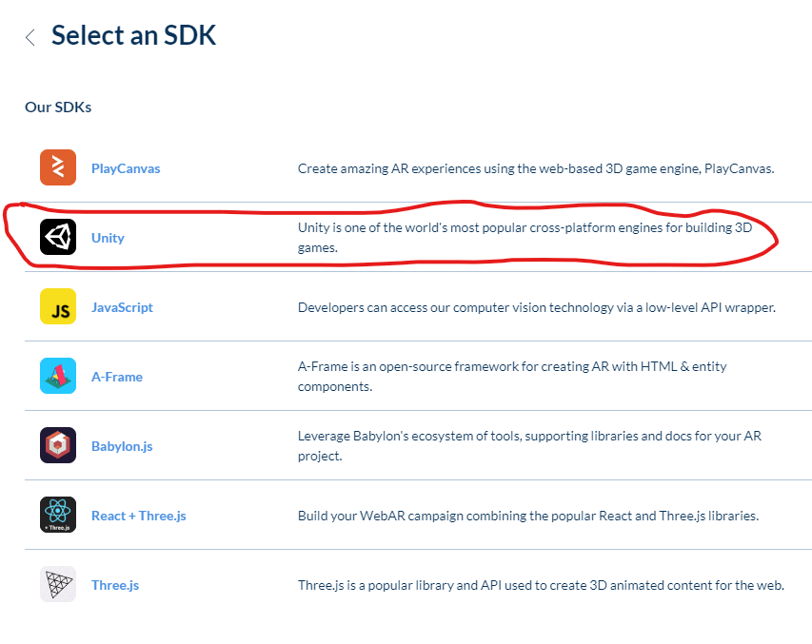Select the Unity SDK link
This screenshot has height=644, width=812.
point(108,238)
